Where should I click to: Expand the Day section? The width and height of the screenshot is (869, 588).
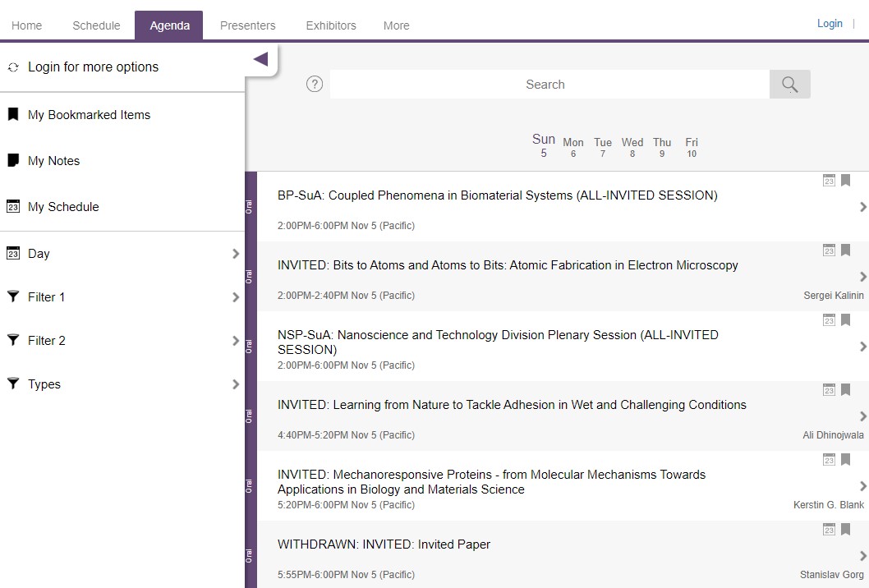point(235,254)
